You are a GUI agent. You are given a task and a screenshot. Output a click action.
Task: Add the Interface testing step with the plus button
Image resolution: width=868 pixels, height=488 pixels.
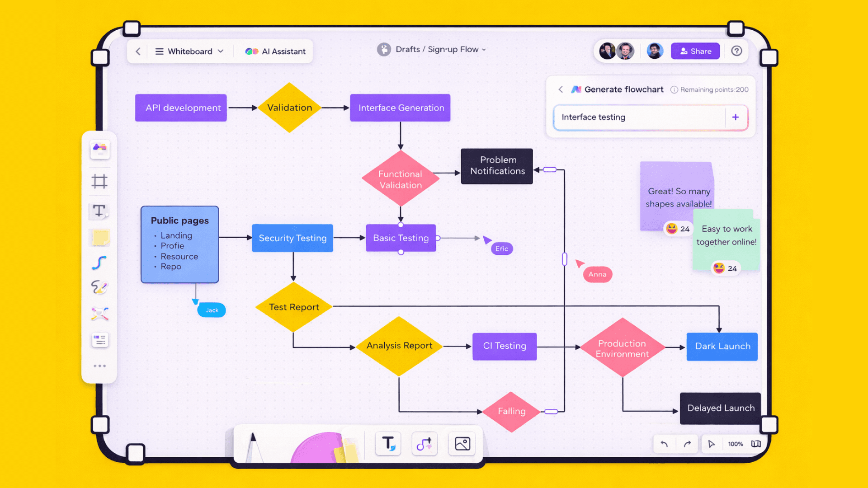pos(736,117)
